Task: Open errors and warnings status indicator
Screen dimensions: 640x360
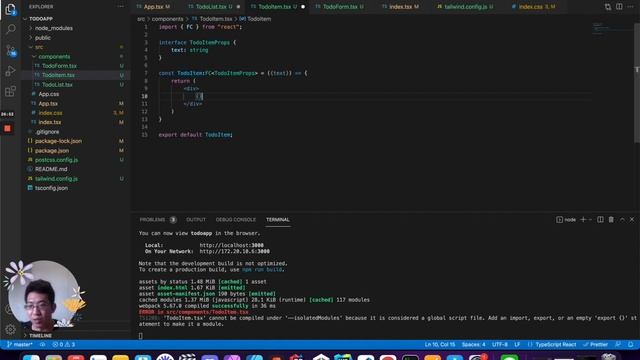Action: [64, 344]
